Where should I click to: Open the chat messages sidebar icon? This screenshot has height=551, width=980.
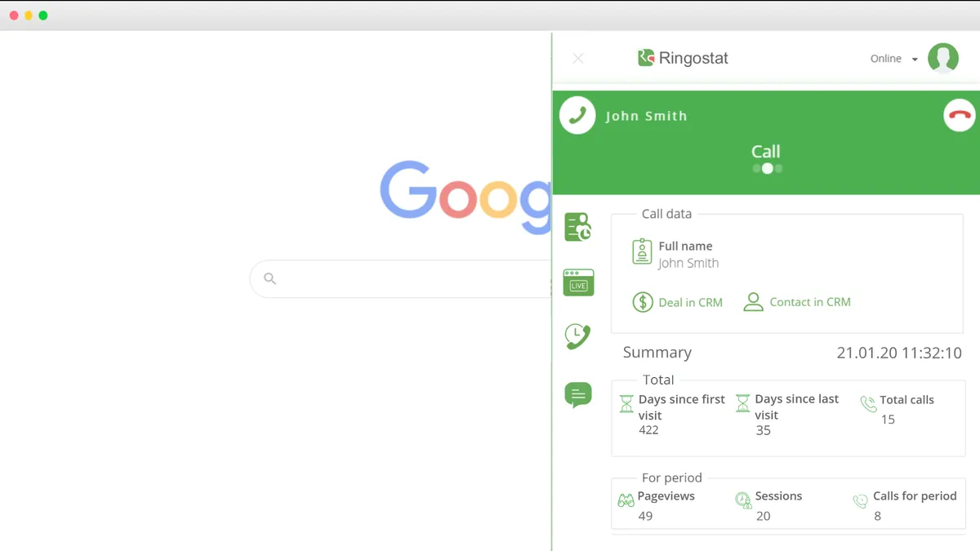coord(577,395)
